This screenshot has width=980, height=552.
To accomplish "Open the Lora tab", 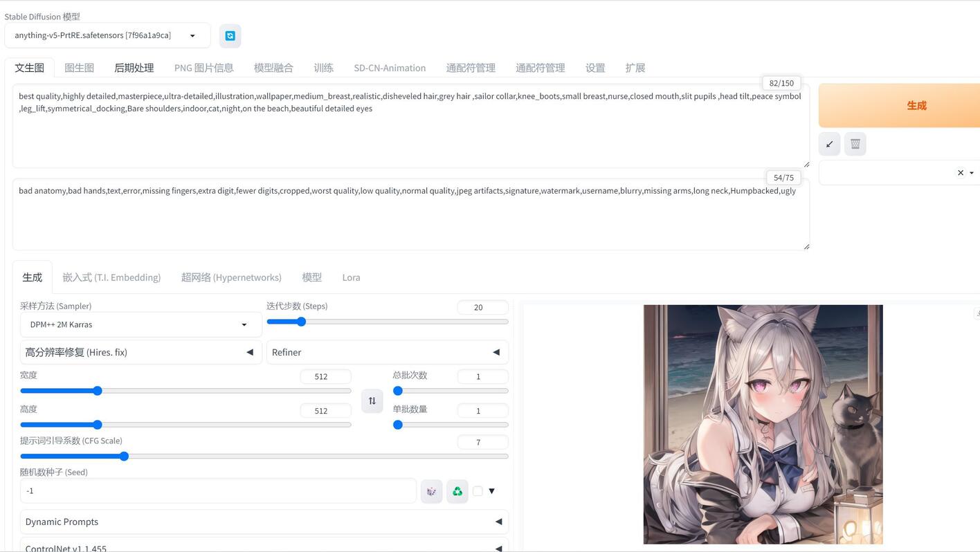I will point(351,277).
